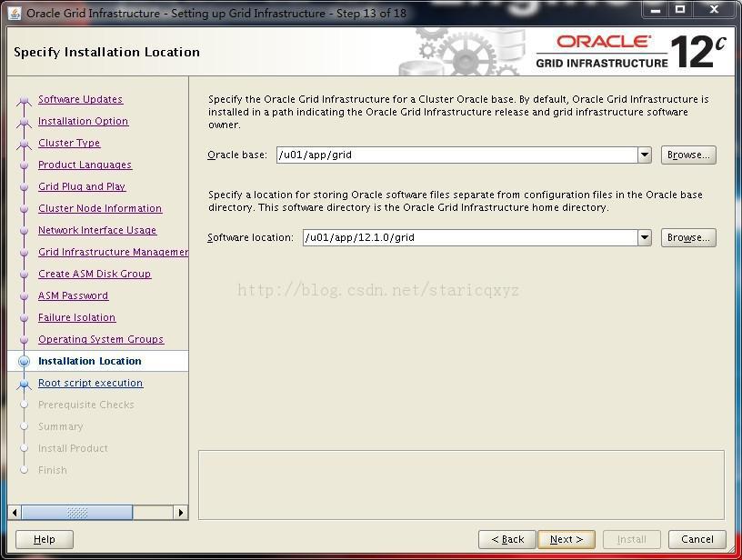Open the Cluster Node Information step
Image resolution: width=742 pixels, height=560 pixels.
[100, 208]
